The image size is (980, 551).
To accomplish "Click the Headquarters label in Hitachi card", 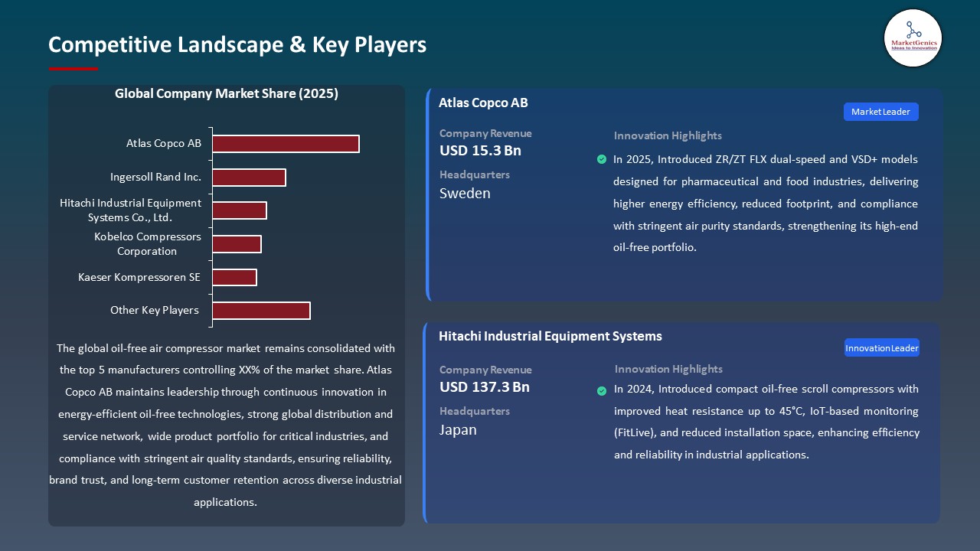I will (x=475, y=411).
